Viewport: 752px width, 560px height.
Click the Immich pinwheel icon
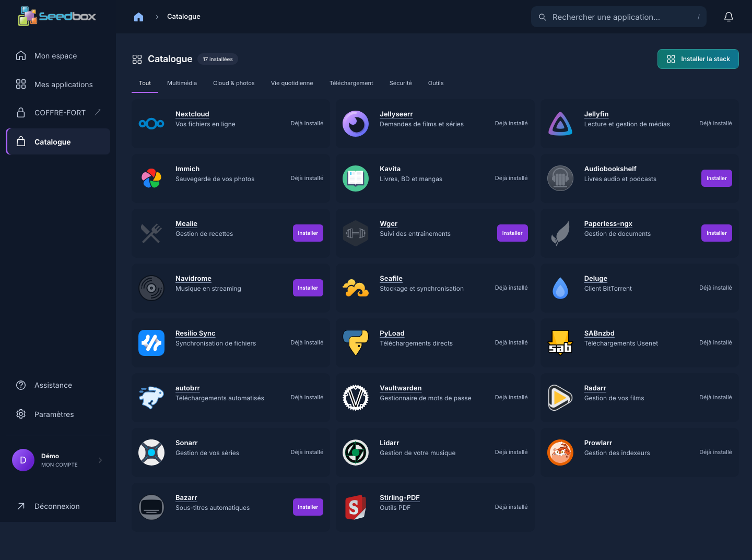click(151, 178)
